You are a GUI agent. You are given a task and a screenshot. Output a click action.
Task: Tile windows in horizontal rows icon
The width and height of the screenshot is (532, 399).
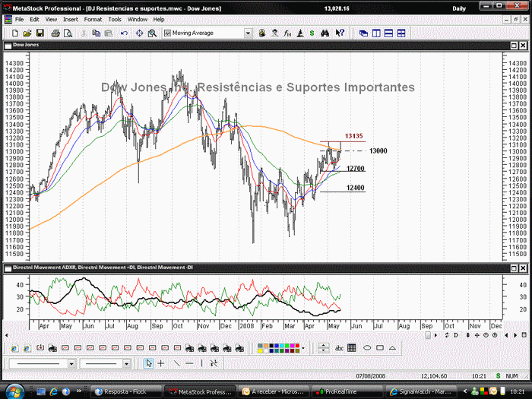coord(388,33)
